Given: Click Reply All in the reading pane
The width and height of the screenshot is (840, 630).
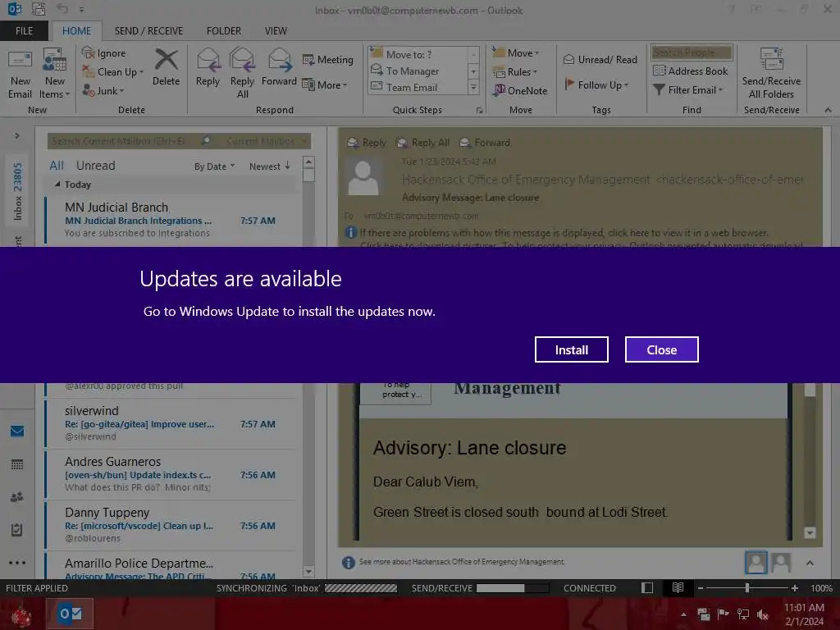Looking at the screenshot, I should click(x=423, y=143).
